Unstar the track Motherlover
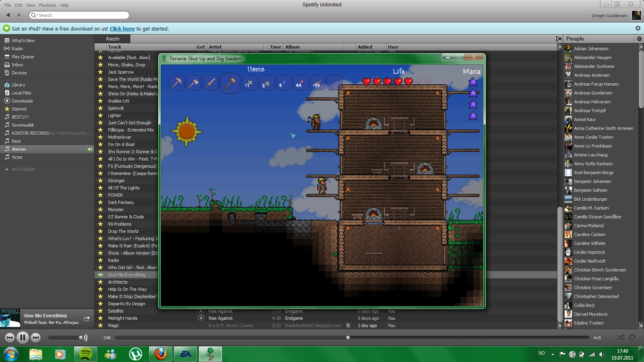The image size is (644, 362). point(100,137)
